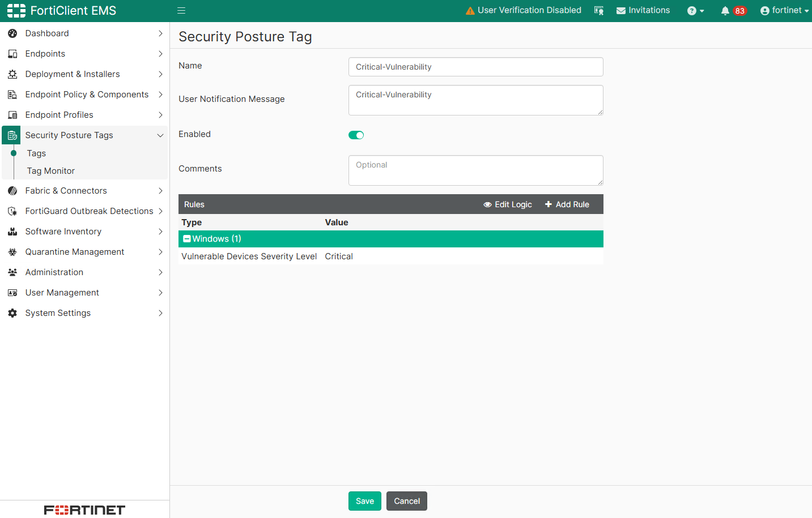This screenshot has width=812, height=518.
Task: Open the Software Inventory icon
Action: 12,231
